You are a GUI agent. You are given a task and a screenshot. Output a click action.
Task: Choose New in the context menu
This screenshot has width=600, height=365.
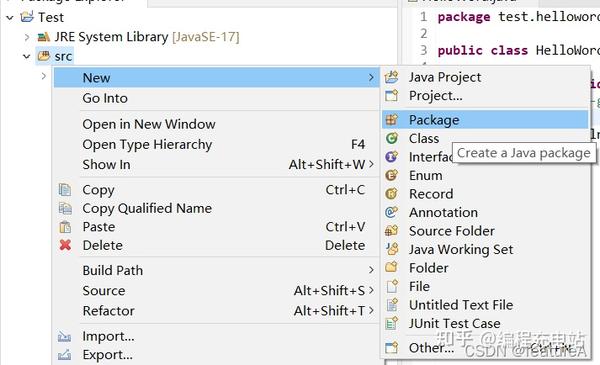216,78
